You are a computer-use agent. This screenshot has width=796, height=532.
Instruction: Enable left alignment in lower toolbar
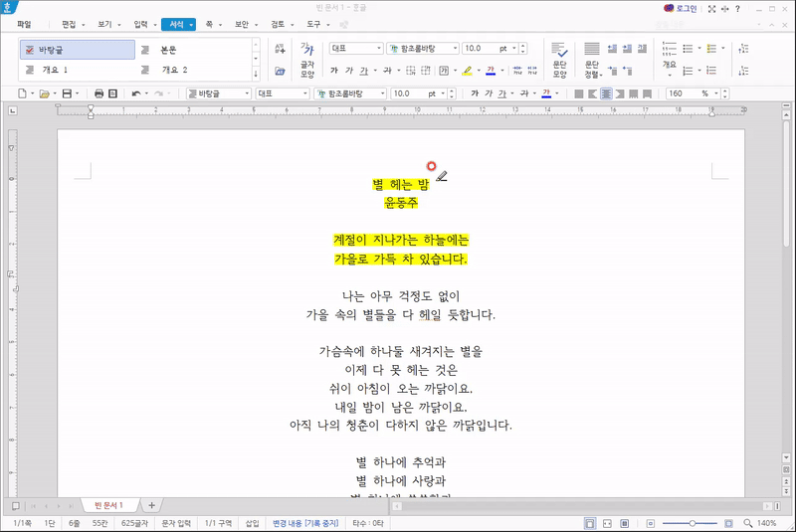tap(592, 93)
